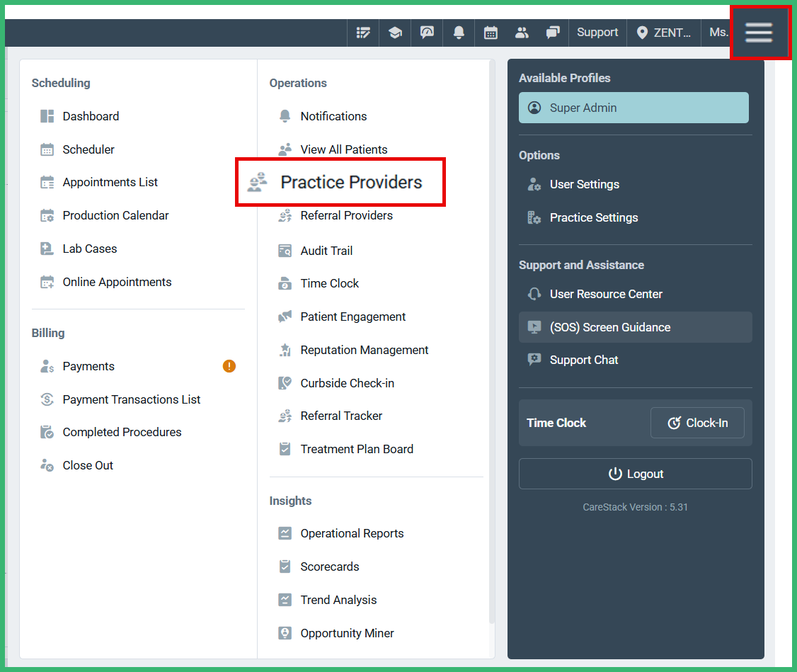Toggle Clock-In for the Time Clock
797x672 pixels.
coord(697,423)
